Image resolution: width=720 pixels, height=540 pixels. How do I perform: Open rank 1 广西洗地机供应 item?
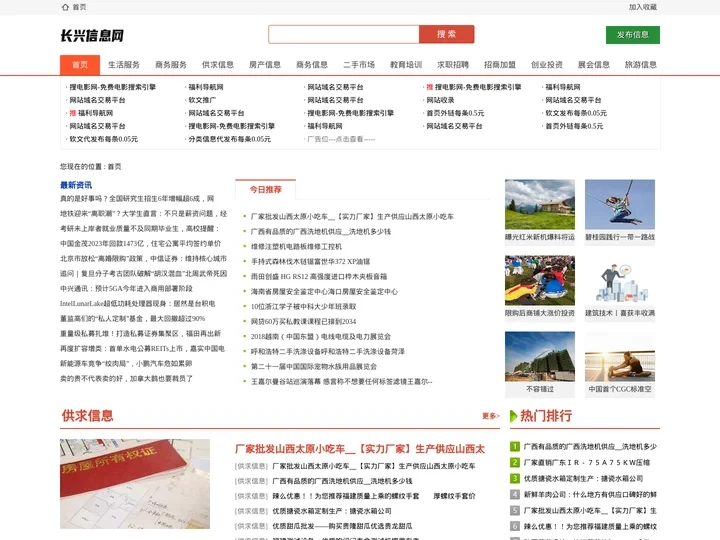pyautogui.click(x=590, y=446)
